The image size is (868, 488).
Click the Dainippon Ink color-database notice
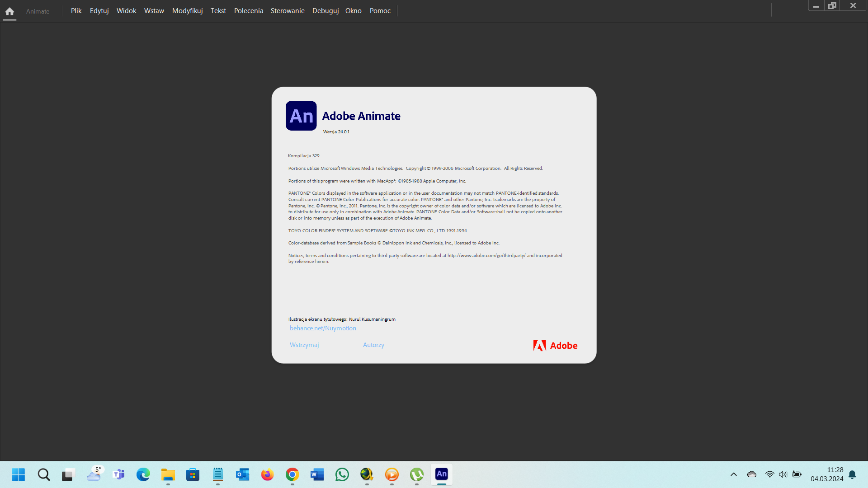pos(394,243)
